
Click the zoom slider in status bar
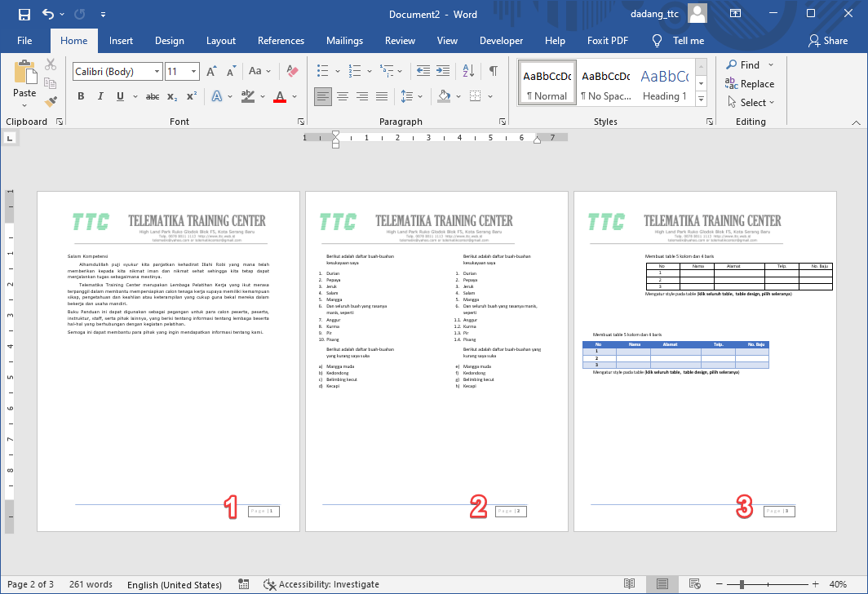(741, 584)
